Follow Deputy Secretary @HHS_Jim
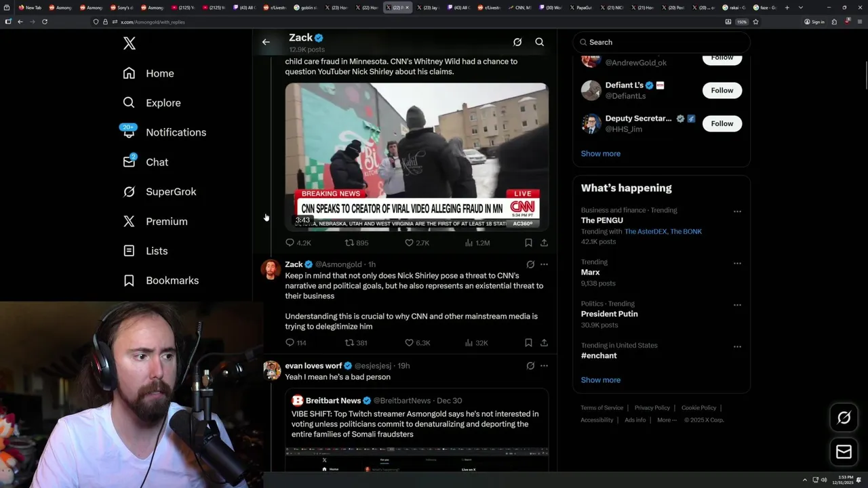868x488 pixels. [x=722, y=123]
